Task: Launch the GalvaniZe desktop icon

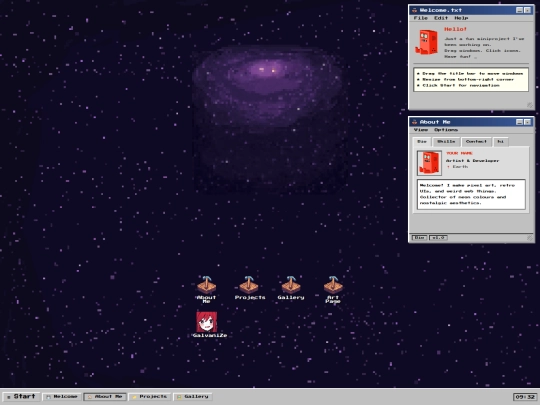Action: click(x=209, y=324)
